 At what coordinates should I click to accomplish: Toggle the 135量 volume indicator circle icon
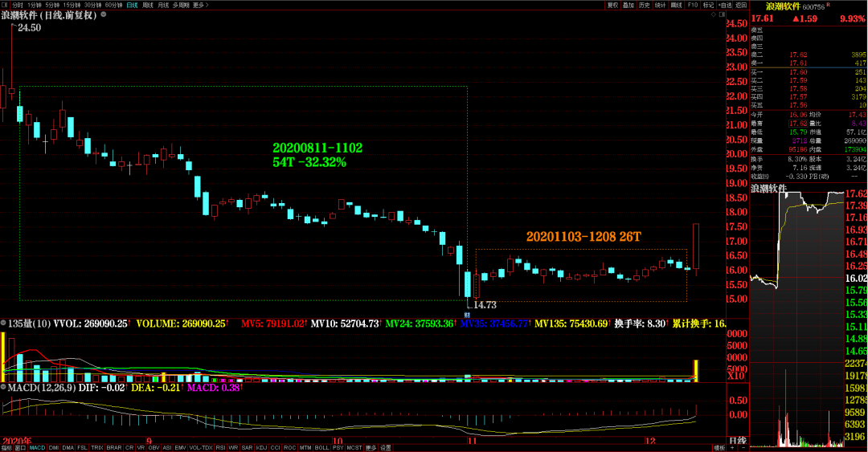[3, 323]
